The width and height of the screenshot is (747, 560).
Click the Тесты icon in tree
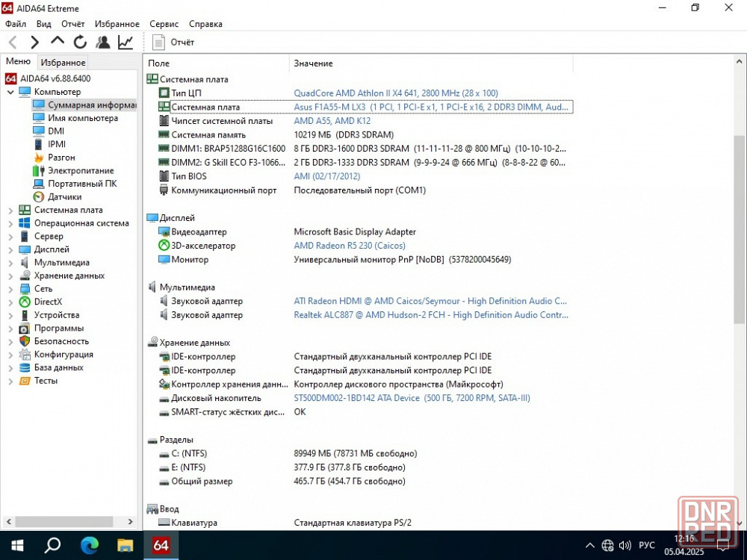pos(25,381)
